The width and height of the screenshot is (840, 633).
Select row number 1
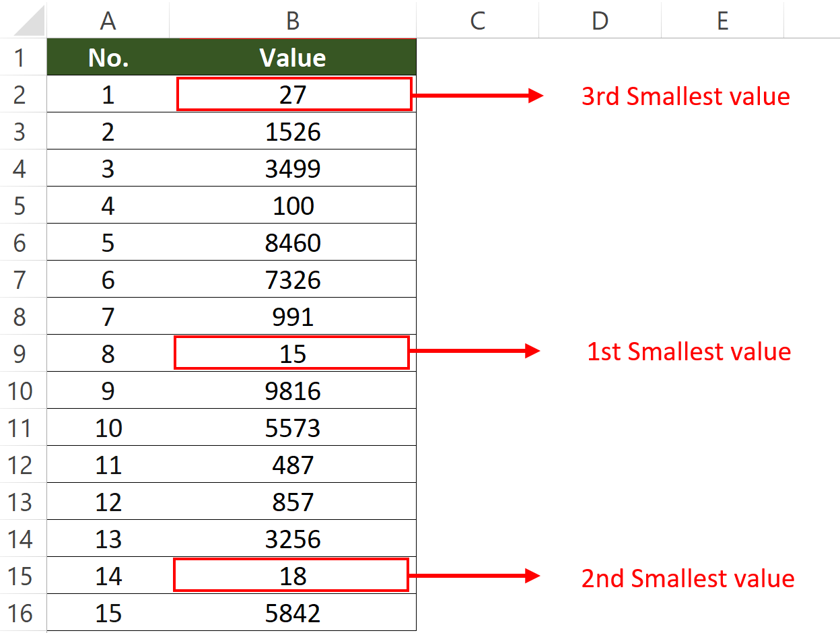(23, 58)
